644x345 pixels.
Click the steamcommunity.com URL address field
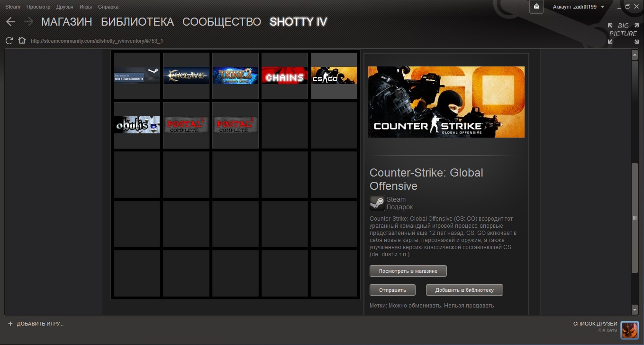97,41
